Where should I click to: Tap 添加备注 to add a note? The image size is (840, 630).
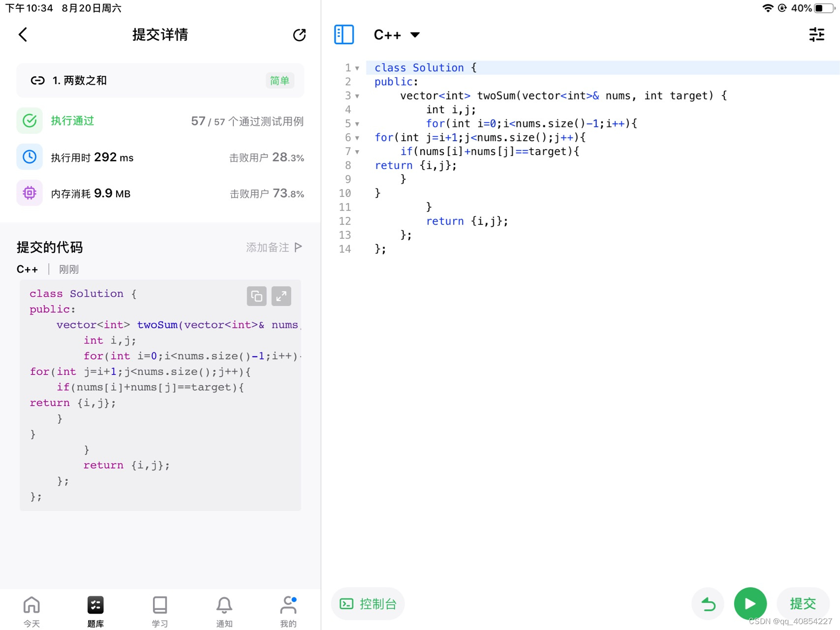[274, 247]
